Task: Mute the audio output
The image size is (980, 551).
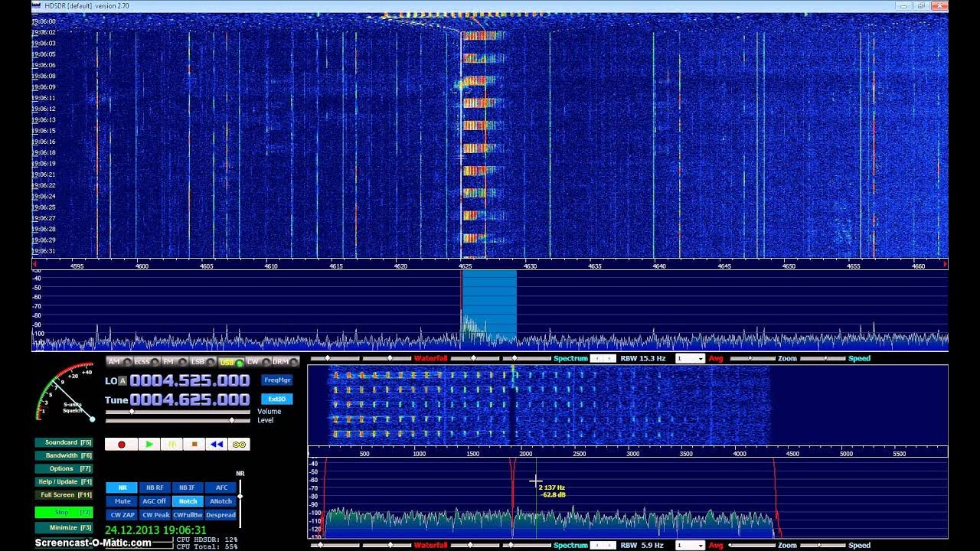Action: pos(122,501)
